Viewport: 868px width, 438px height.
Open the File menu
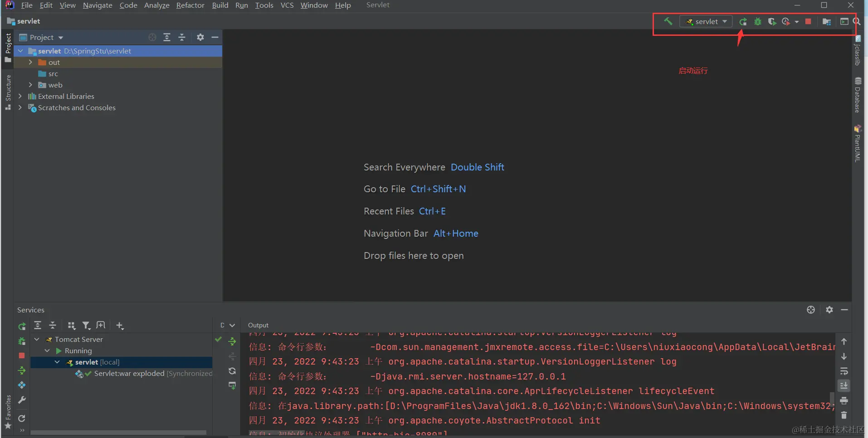tap(27, 5)
